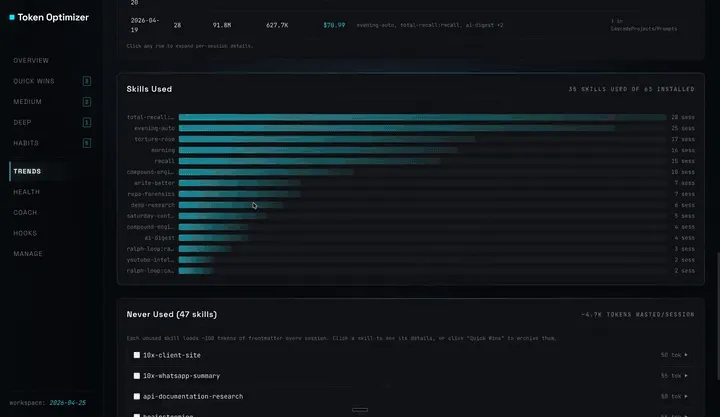Open Quick Wins in the sidebar
The image size is (720, 417).
34,81
